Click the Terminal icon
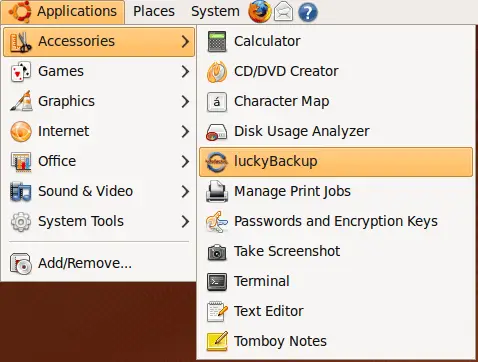478x362 pixels. point(217,282)
